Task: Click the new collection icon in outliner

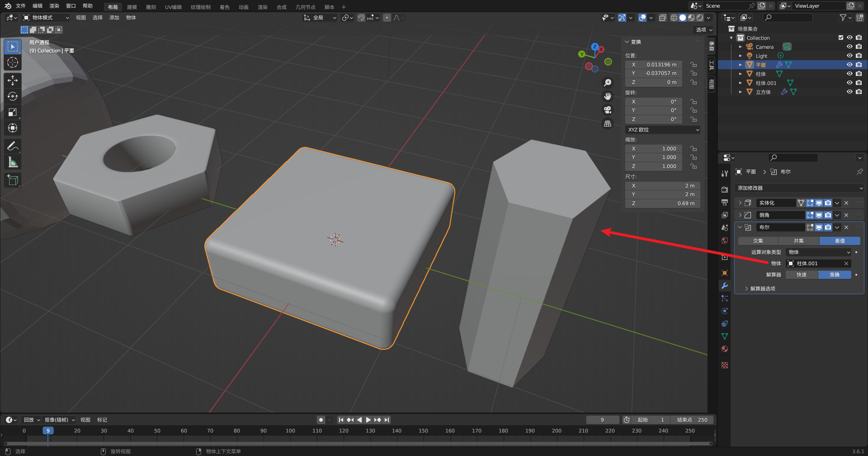Action: tap(859, 18)
